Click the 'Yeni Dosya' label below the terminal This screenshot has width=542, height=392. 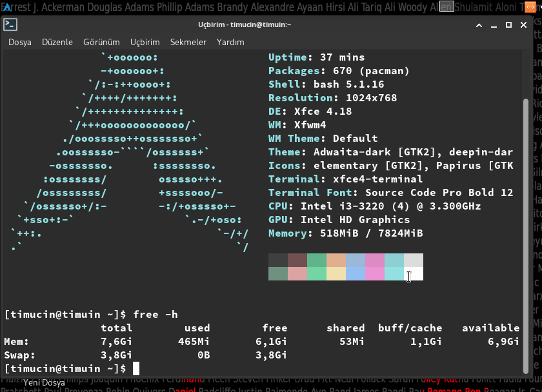tap(44, 383)
